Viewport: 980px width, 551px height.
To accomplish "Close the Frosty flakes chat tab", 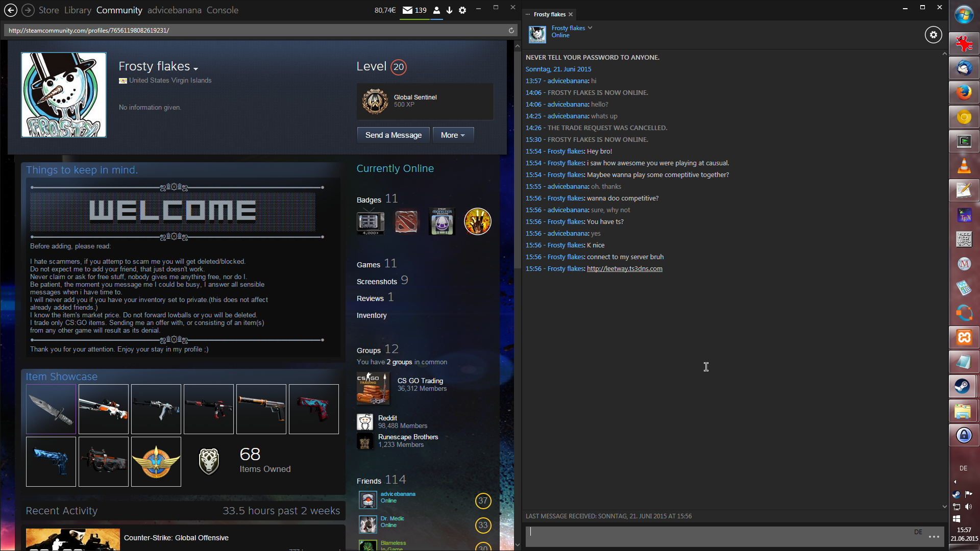I will click(x=571, y=14).
